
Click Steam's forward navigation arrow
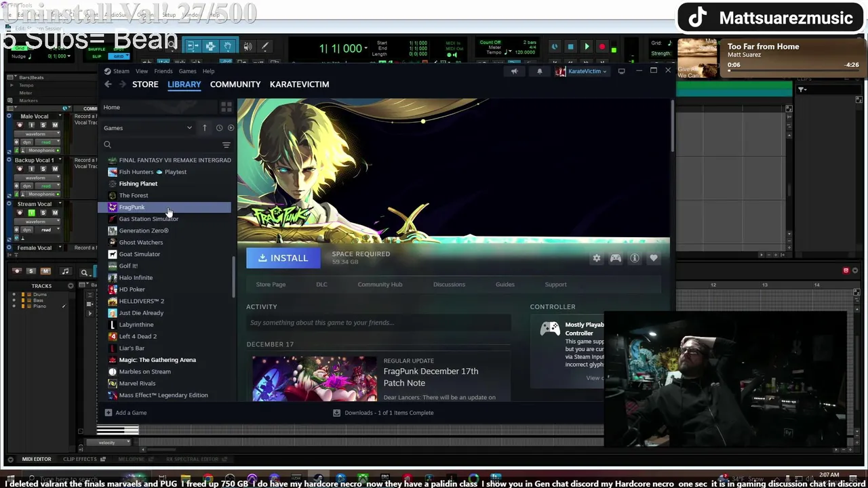click(x=123, y=84)
